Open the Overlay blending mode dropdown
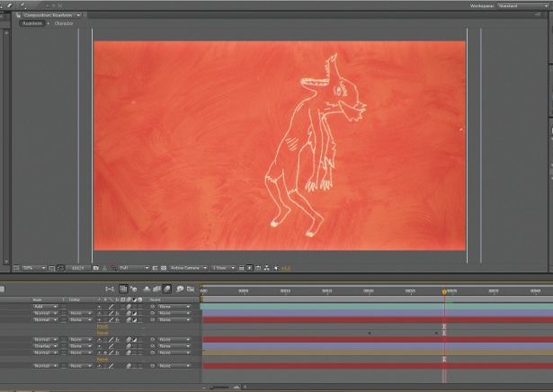This screenshot has width=553, height=392. click(x=46, y=346)
